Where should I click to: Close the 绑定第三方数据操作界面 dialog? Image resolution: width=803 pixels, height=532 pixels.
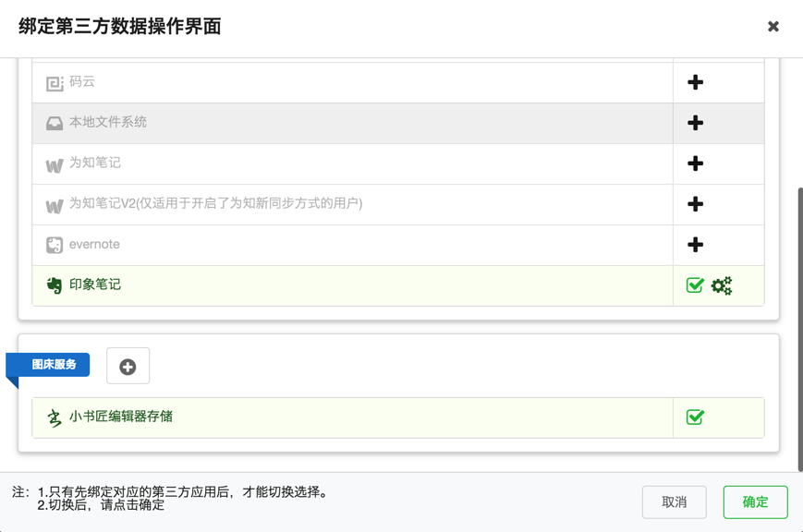click(773, 27)
